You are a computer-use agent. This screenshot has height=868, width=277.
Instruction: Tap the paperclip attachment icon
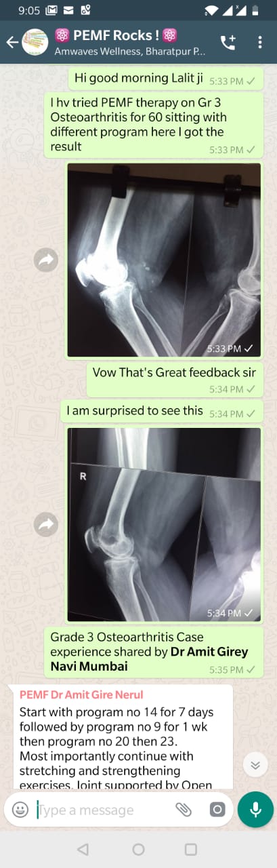184,809
